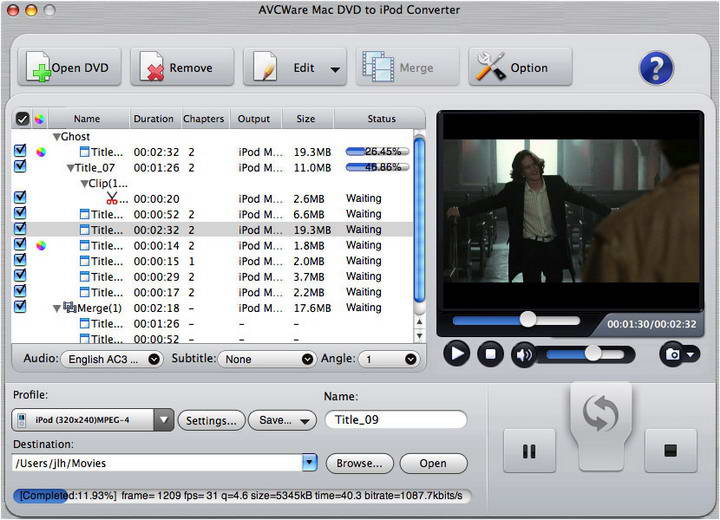The width and height of the screenshot is (720, 520).
Task: Click the Settings... button
Action: coord(211,421)
